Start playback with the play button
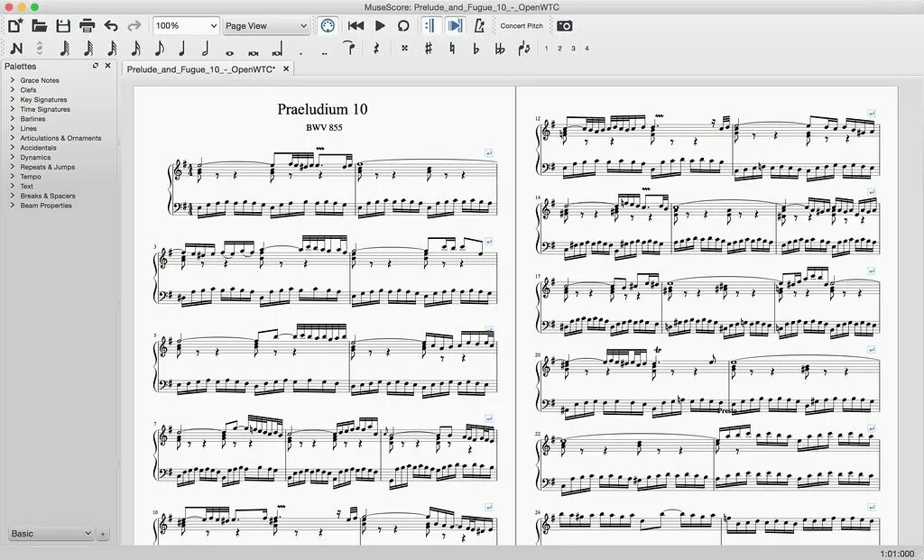924x560 pixels. pyautogui.click(x=380, y=25)
